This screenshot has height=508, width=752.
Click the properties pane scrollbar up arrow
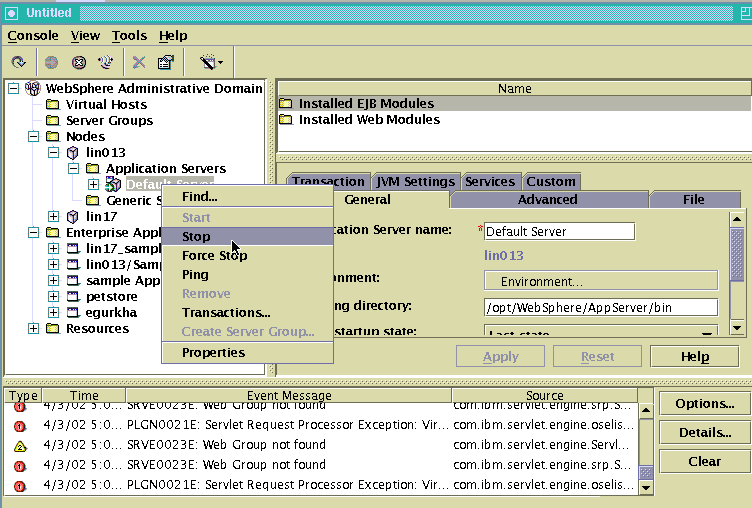point(737,219)
